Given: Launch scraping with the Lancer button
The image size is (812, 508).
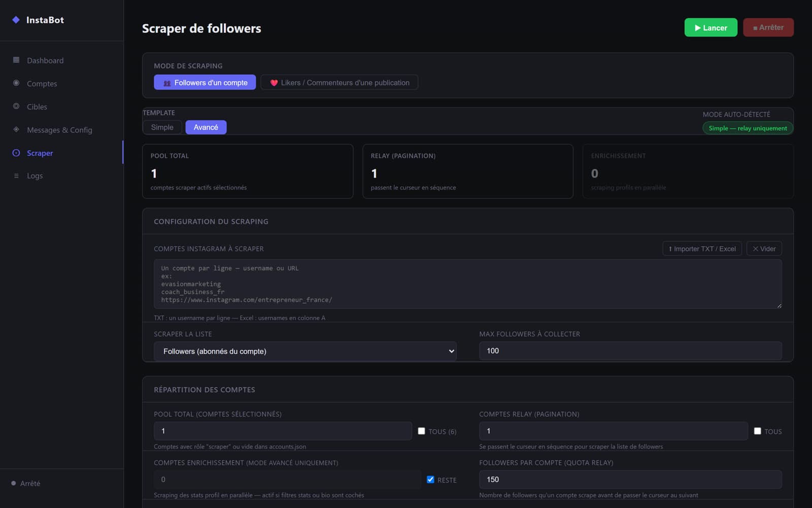Looking at the screenshot, I should coord(710,27).
